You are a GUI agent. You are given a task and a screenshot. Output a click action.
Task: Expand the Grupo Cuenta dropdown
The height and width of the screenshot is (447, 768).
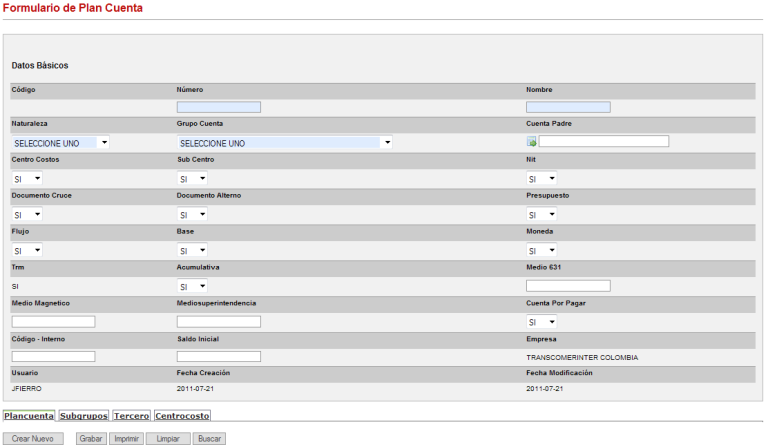tap(284, 143)
